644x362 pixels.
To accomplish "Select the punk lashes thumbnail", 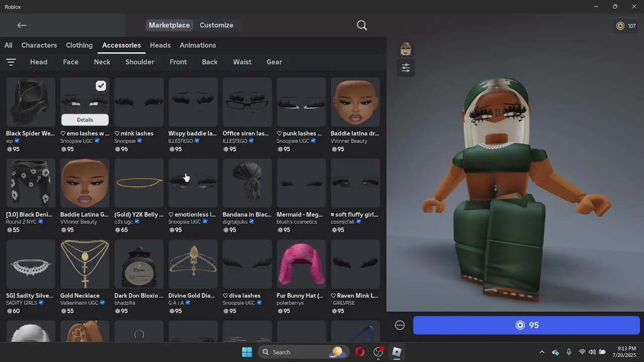I will 301,102.
